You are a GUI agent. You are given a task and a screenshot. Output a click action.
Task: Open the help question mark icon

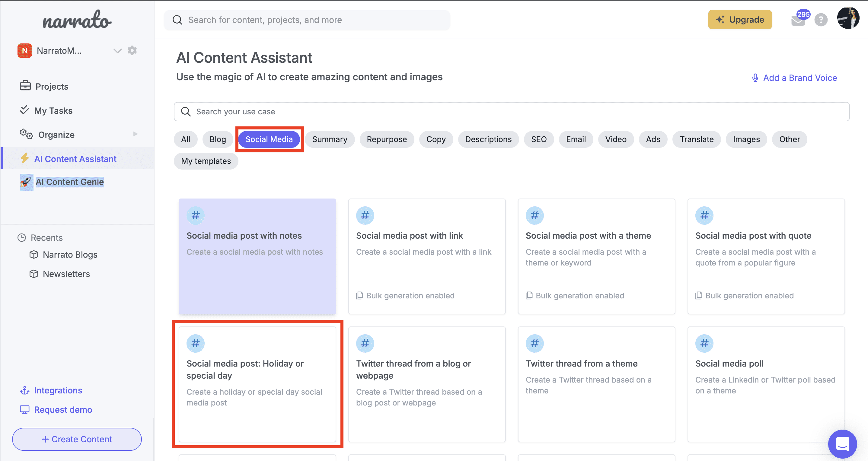pos(821,20)
